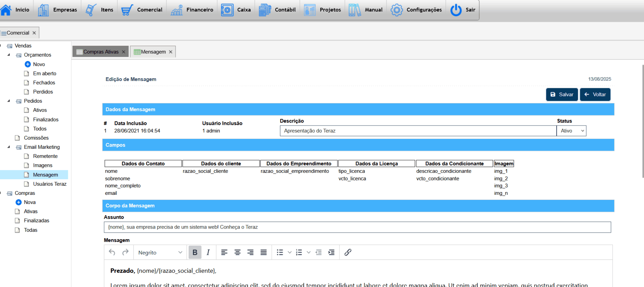Center-align the message text
Screen dimensions: 644x287
[238, 252]
